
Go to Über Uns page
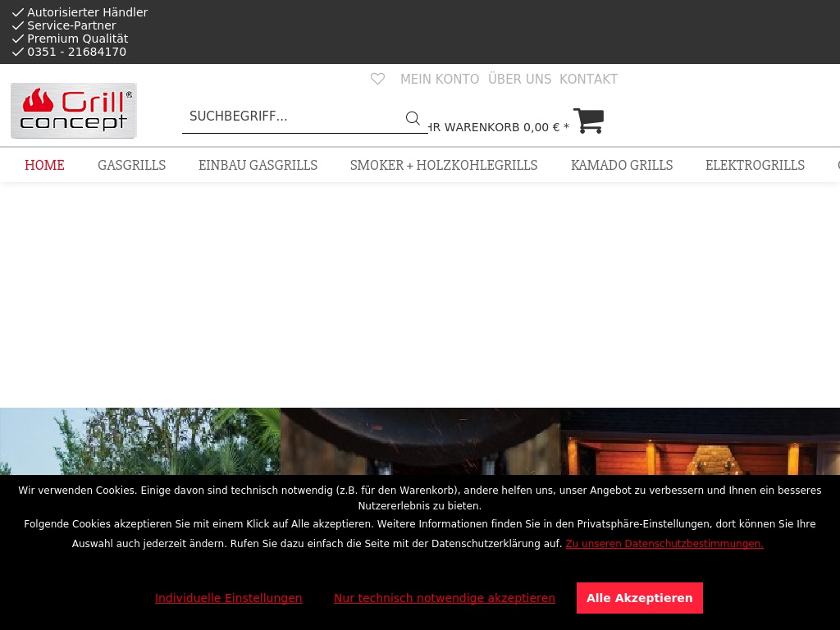coord(519,80)
